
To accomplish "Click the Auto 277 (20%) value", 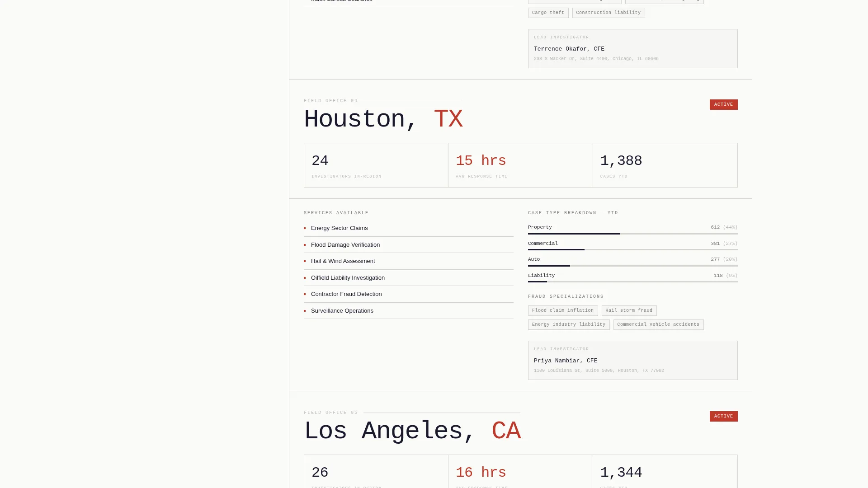I will [724, 259].
